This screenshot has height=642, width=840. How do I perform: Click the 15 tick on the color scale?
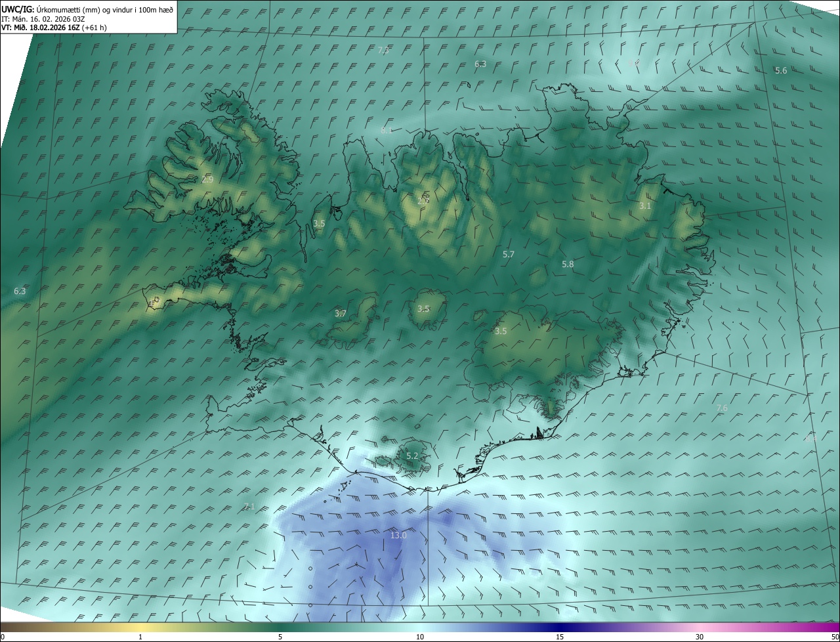560,637
